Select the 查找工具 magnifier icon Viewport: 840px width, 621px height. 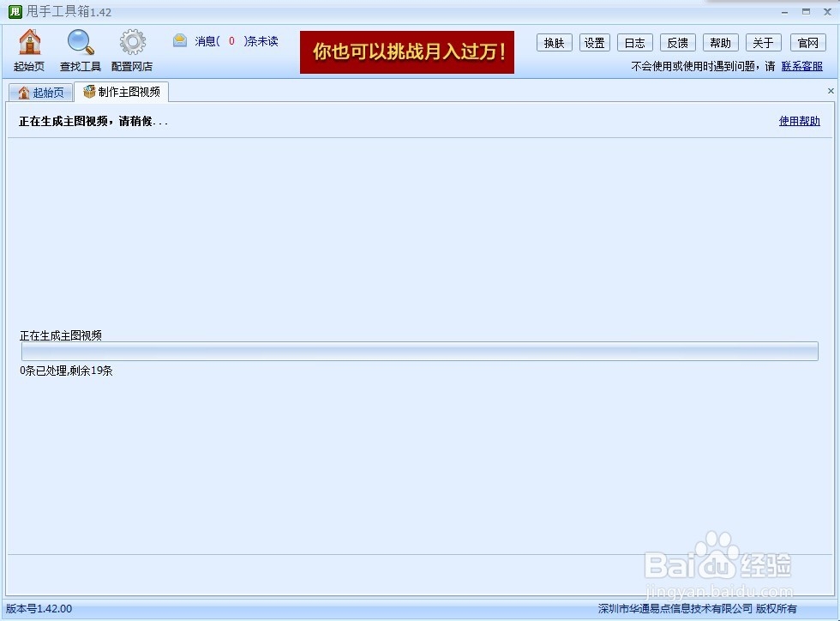(80, 41)
